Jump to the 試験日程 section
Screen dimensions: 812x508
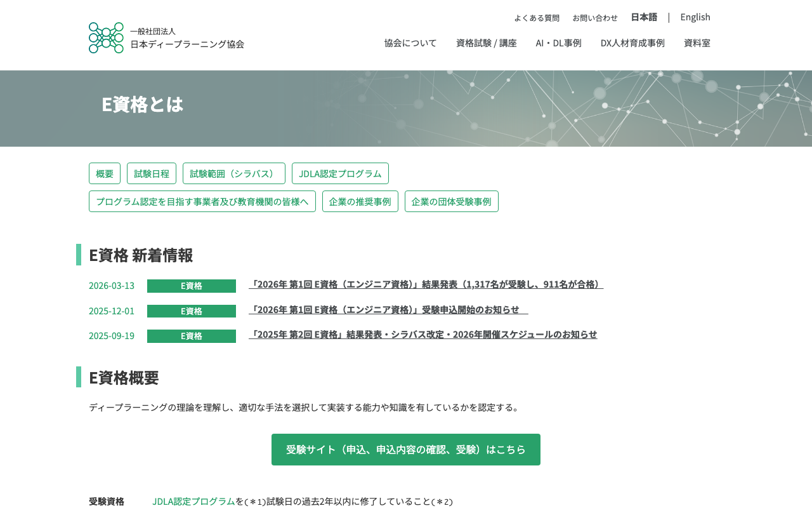pos(152,173)
